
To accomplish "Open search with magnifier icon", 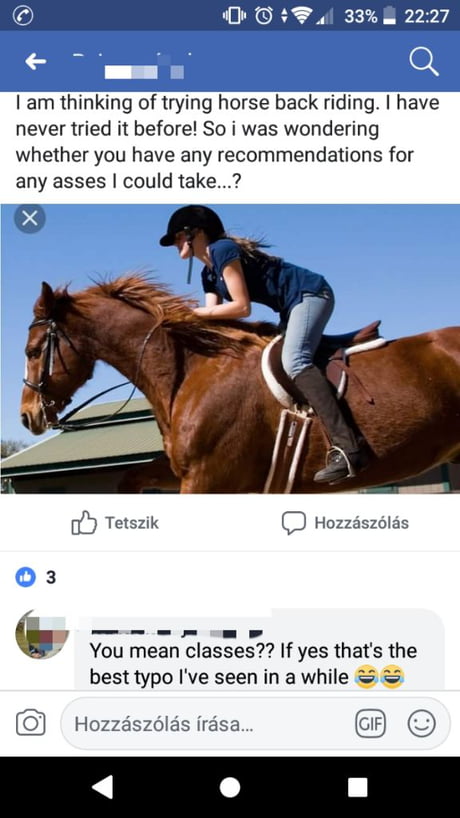I will (x=423, y=63).
